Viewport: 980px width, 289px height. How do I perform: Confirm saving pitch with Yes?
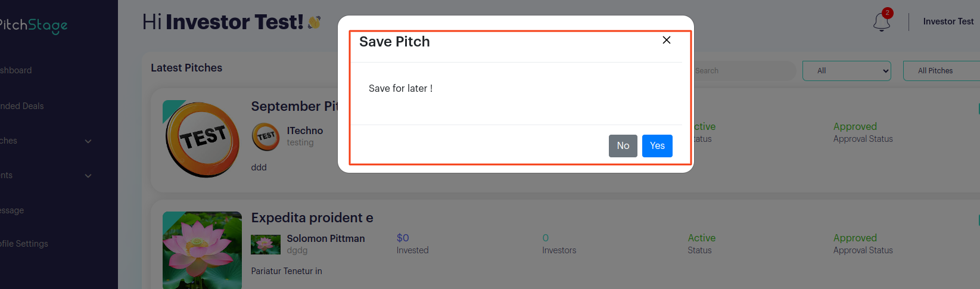tap(657, 146)
